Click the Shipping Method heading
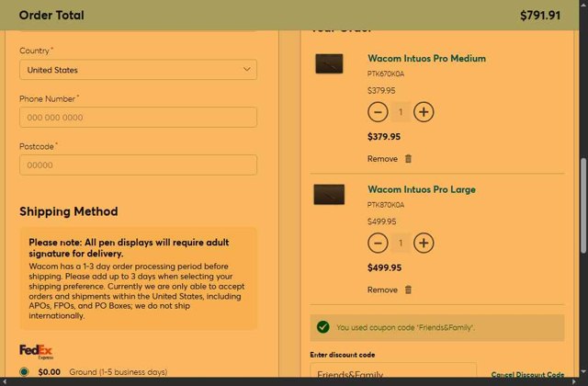The image size is (588, 386). coord(69,211)
